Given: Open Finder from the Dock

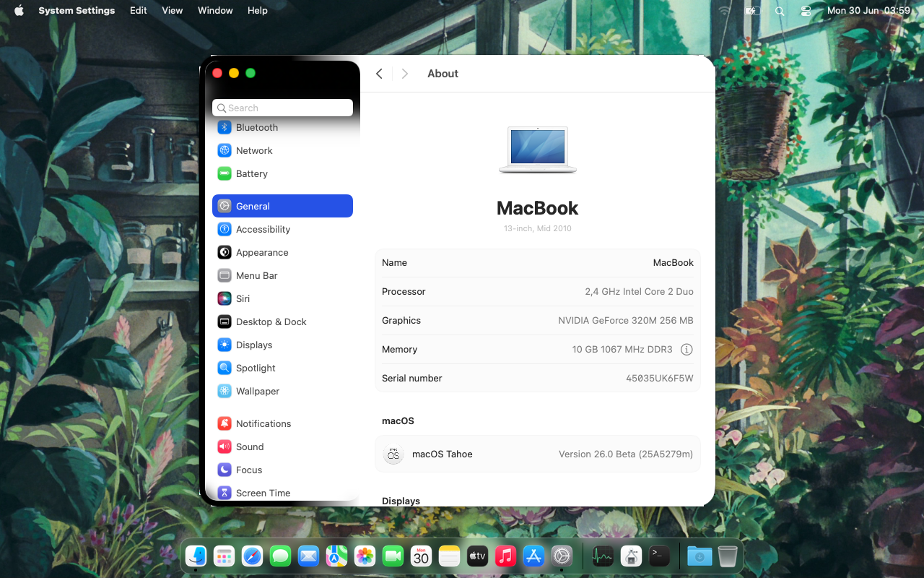Looking at the screenshot, I should click(x=196, y=556).
